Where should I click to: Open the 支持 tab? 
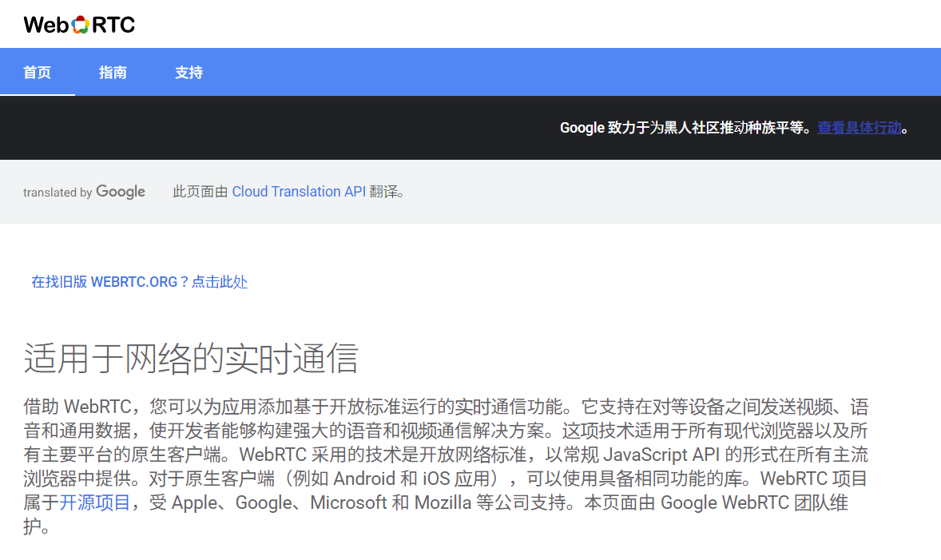pyautogui.click(x=189, y=73)
